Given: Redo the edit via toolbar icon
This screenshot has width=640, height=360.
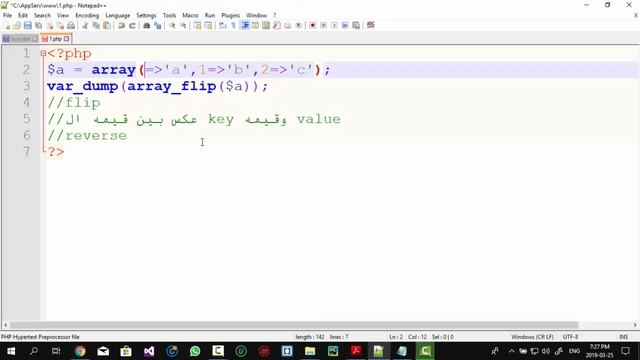Looking at the screenshot, I should click(132, 26).
